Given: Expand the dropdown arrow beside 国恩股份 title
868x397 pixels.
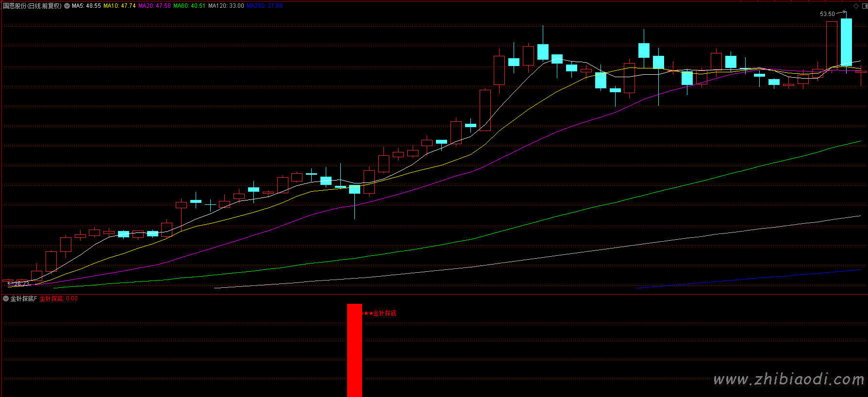Looking at the screenshot, I should (x=67, y=6).
